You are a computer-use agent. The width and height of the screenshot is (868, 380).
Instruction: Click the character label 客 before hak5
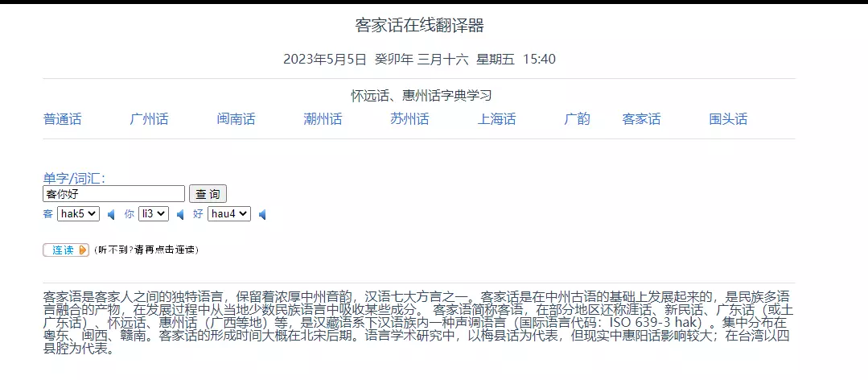[48, 214]
